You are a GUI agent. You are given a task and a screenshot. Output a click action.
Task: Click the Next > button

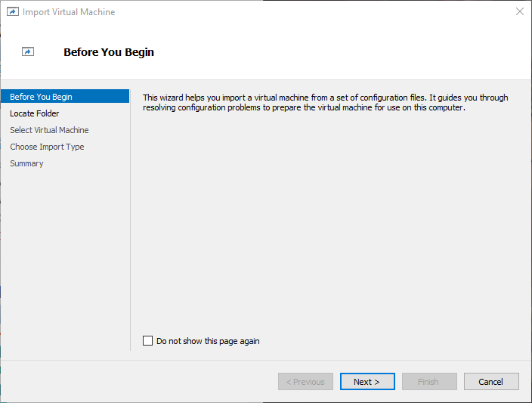click(x=367, y=382)
